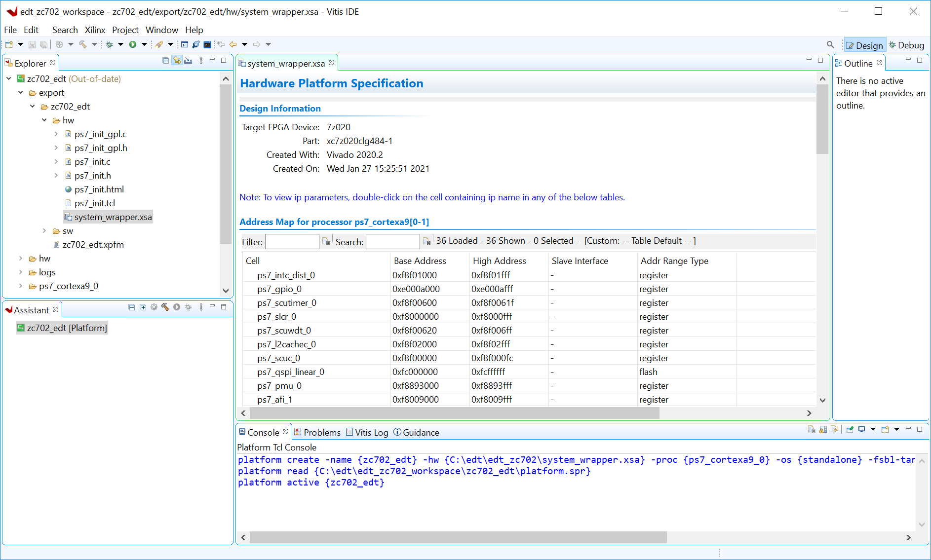
Task: Select zc702_edt [Platform] in Assistant
Action: [67, 328]
